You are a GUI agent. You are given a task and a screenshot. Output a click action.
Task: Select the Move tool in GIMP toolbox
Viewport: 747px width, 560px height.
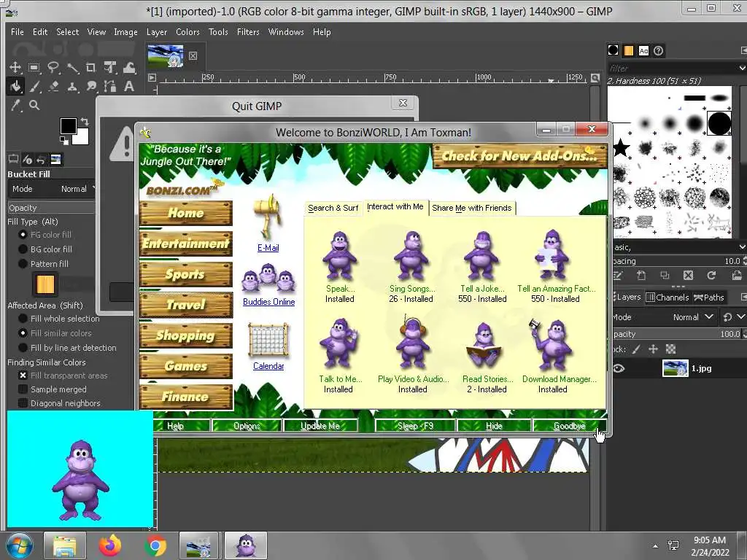point(15,67)
